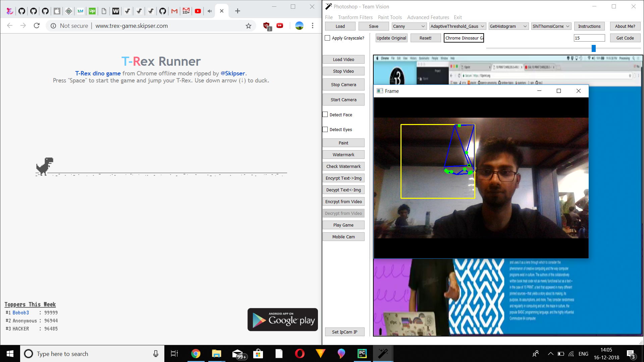Open Chrome's three-dot menu
This screenshot has width=644, height=362.
pos(312,26)
